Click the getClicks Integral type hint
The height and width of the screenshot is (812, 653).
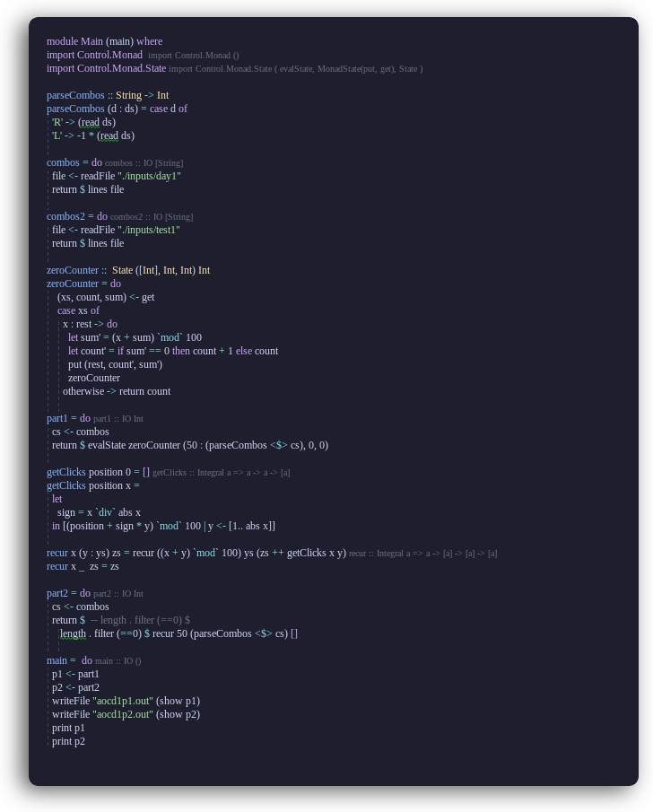[221, 473]
